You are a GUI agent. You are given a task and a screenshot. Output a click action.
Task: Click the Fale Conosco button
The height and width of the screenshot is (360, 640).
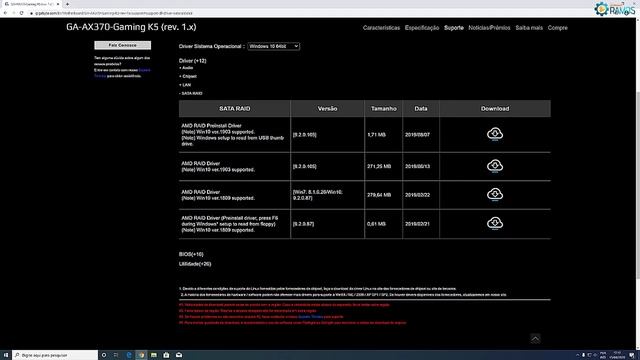122,45
